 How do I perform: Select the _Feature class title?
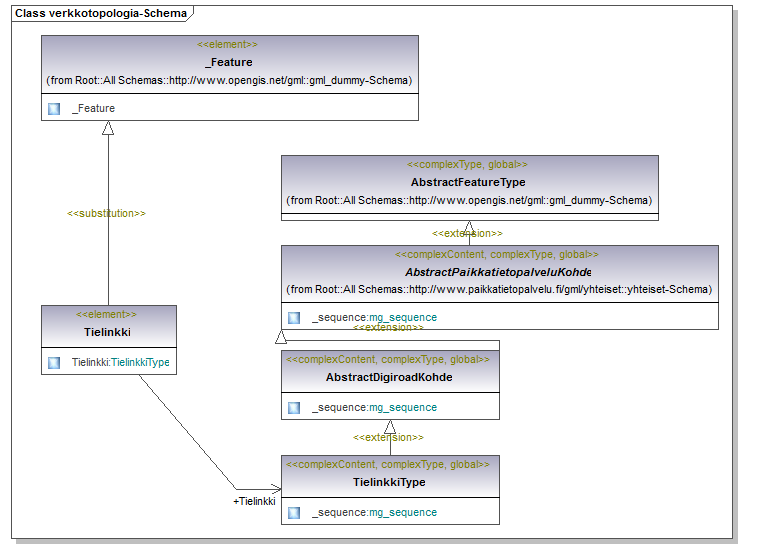[x=229, y=62]
